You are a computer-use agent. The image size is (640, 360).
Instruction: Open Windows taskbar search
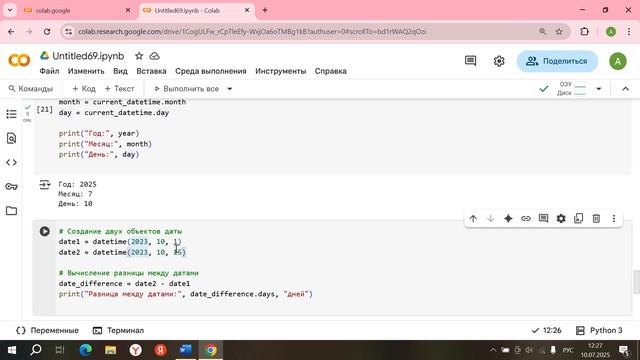(36, 350)
